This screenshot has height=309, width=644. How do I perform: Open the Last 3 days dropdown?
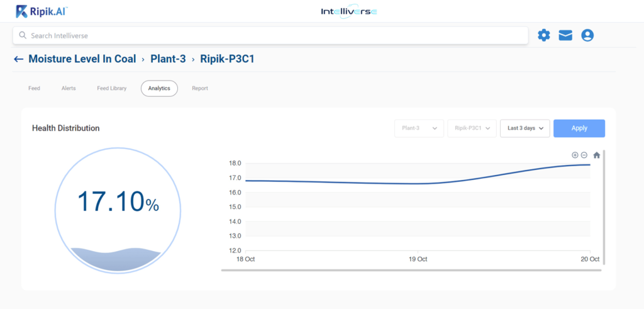(525, 128)
